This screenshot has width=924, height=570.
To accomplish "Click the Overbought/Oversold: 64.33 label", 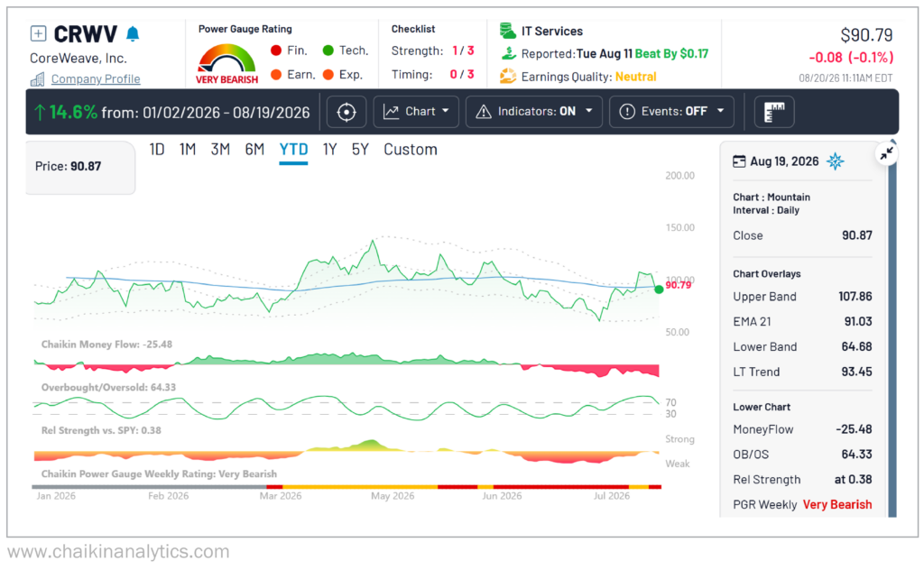I will (108, 388).
